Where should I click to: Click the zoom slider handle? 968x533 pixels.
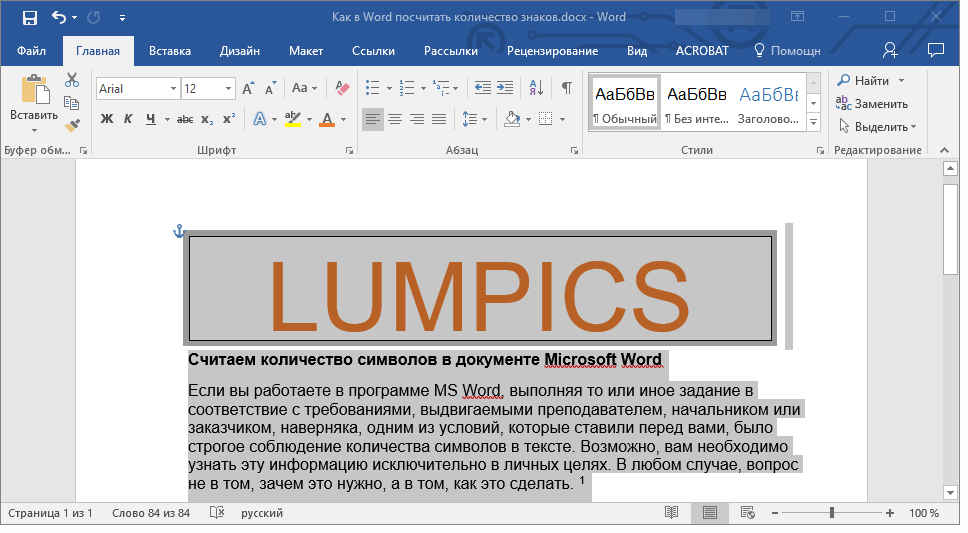point(831,513)
